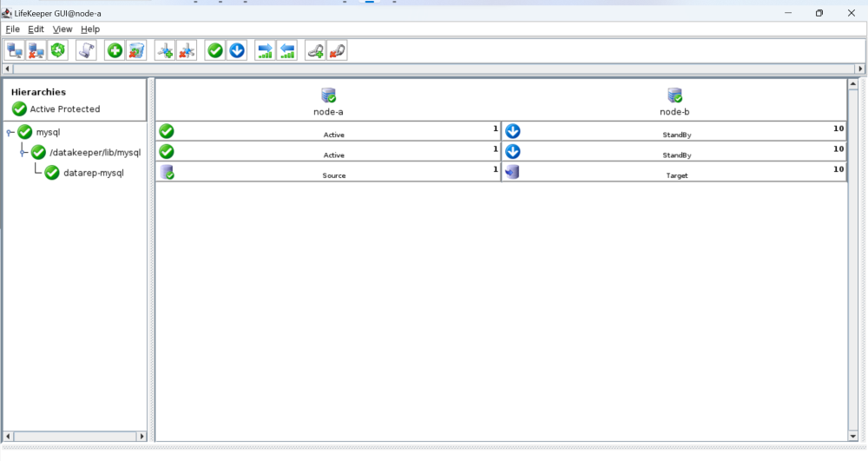Click /datakeeper/lib/mysql StandBy icon on node-b

point(513,152)
